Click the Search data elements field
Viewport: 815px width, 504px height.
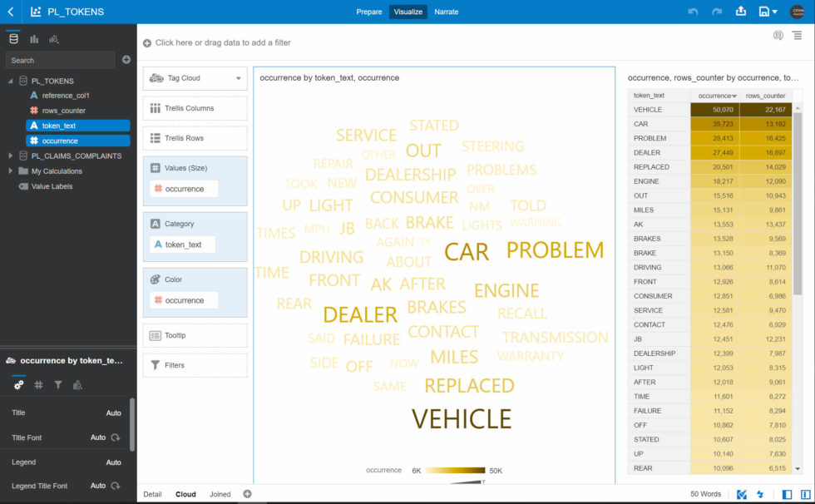(x=60, y=60)
